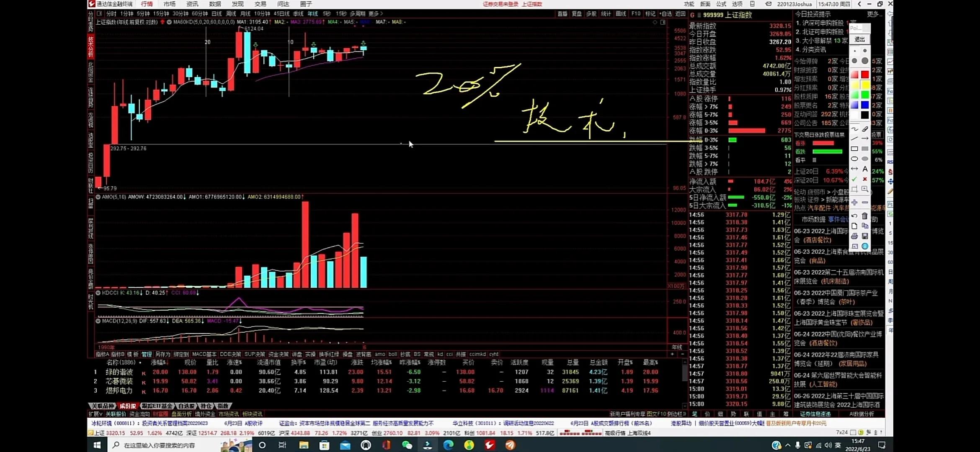Collapse the AMO volume indicator toggle

pos(98,197)
